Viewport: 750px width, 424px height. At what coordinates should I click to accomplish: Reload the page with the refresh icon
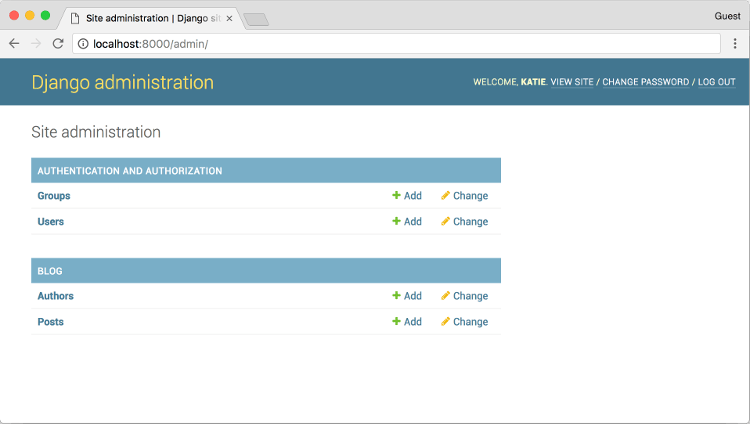pos(58,44)
